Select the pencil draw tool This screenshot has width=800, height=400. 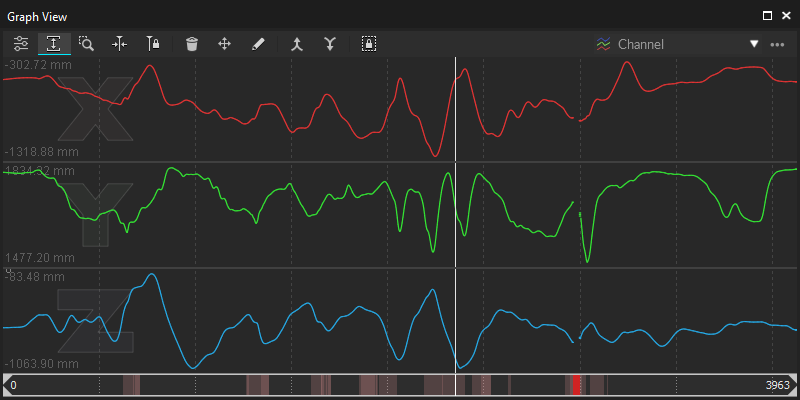pyautogui.click(x=258, y=44)
